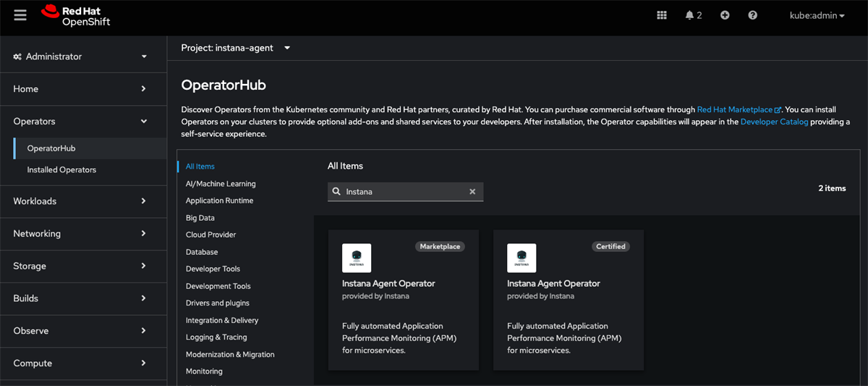Screen dimensions: 868x386
Task: Filter by Big Data category
Action: pyautogui.click(x=200, y=218)
